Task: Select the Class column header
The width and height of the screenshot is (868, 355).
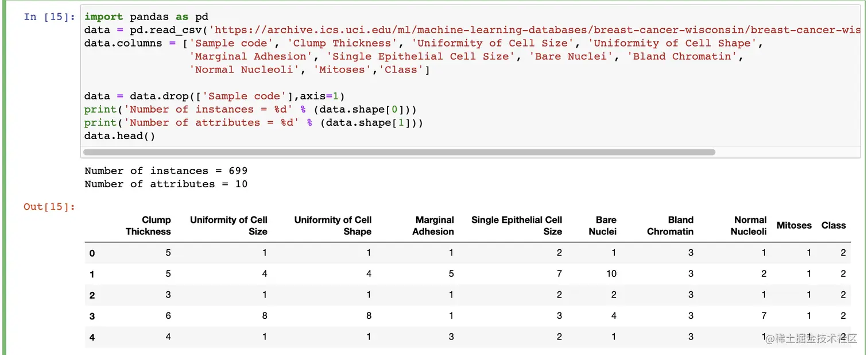Action: (x=834, y=226)
